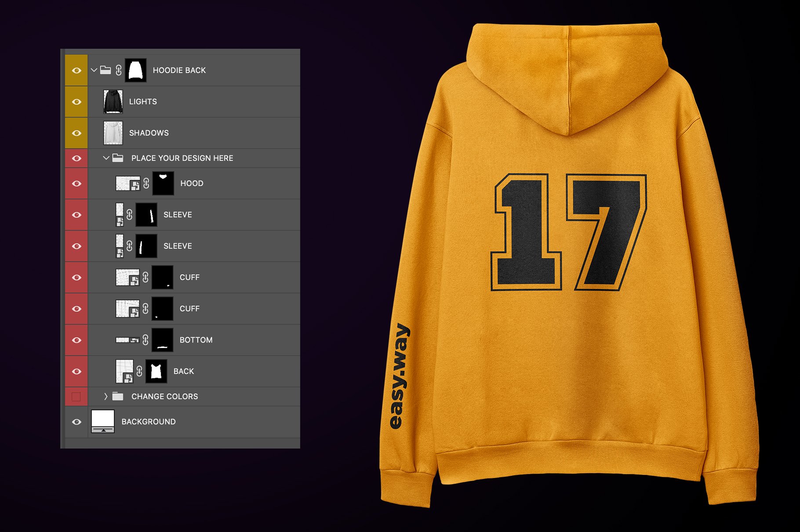800x532 pixels.
Task: Toggle visibility of BOTTOM layer
Action: coord(76,340)
